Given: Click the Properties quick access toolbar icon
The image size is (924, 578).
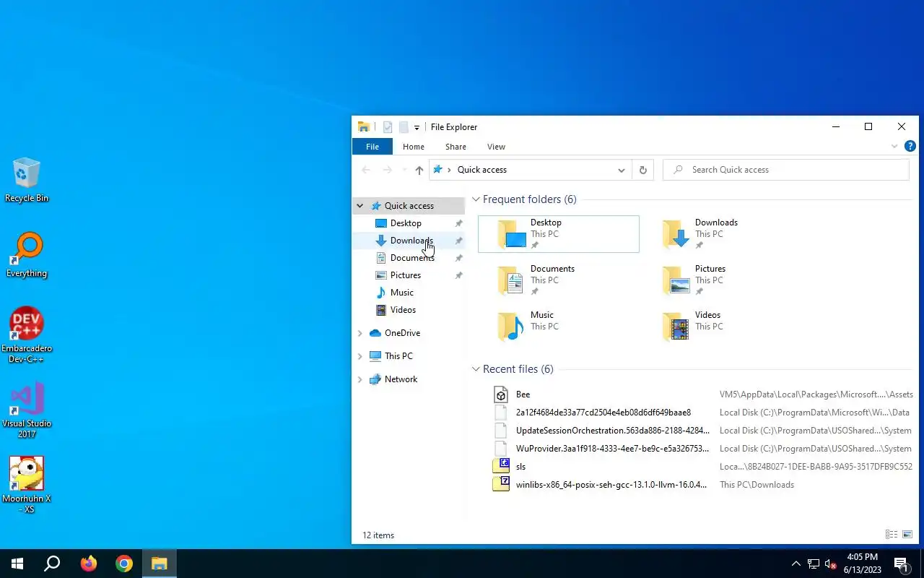Looking at the screenshot, I should (388, 127).
